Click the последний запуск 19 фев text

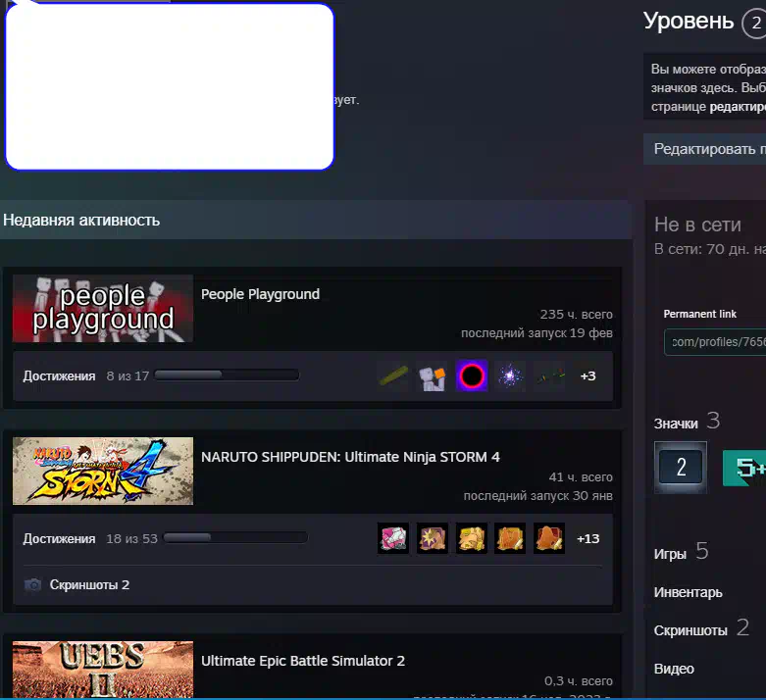tap(536, 333)
